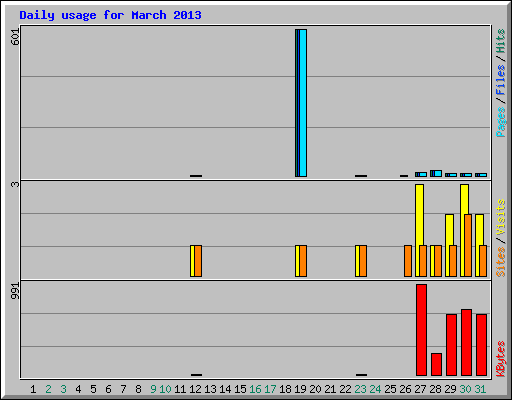Click the 'Visits' legend label

point(501,217)
